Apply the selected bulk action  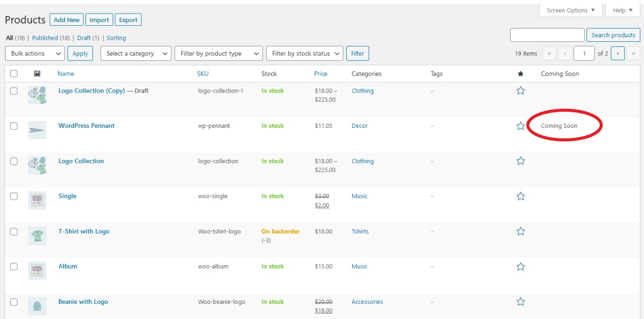[80, 53]
